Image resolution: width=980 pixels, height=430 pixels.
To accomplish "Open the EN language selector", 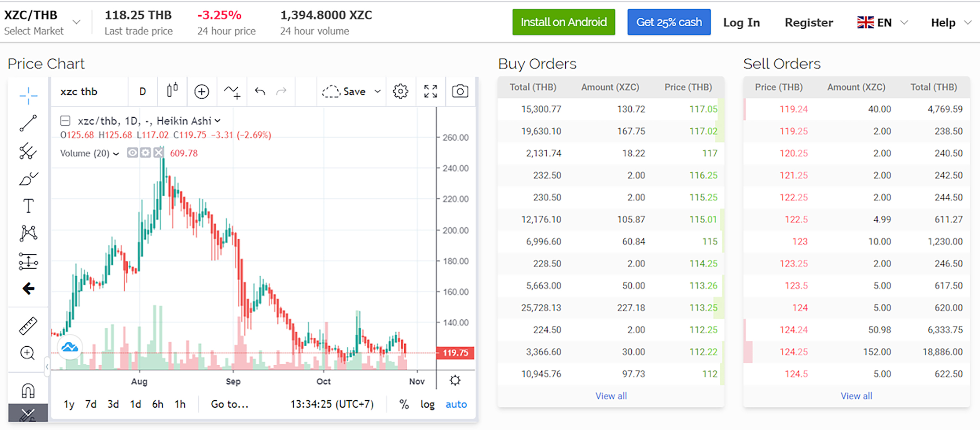I will click(x=883, y=22).
